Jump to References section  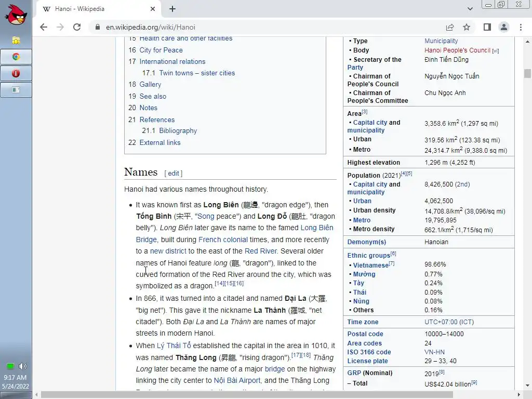[157, 120]
